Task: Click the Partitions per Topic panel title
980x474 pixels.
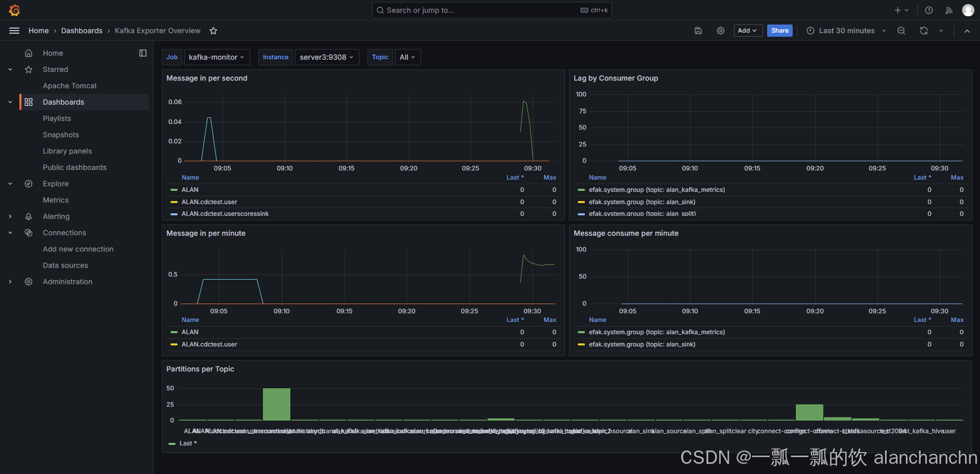Action: [x=200, y=369]
